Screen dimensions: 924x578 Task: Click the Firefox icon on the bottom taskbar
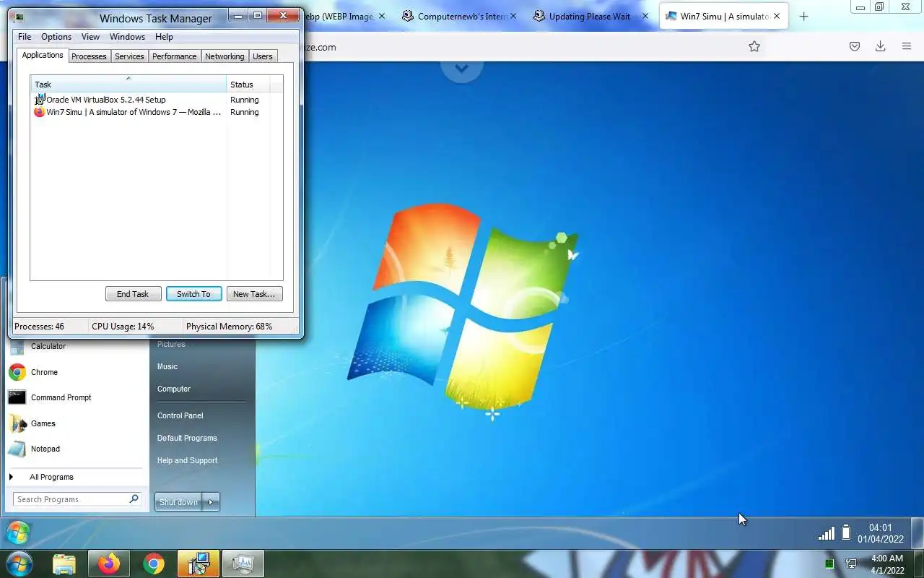(x=109, y=564)
